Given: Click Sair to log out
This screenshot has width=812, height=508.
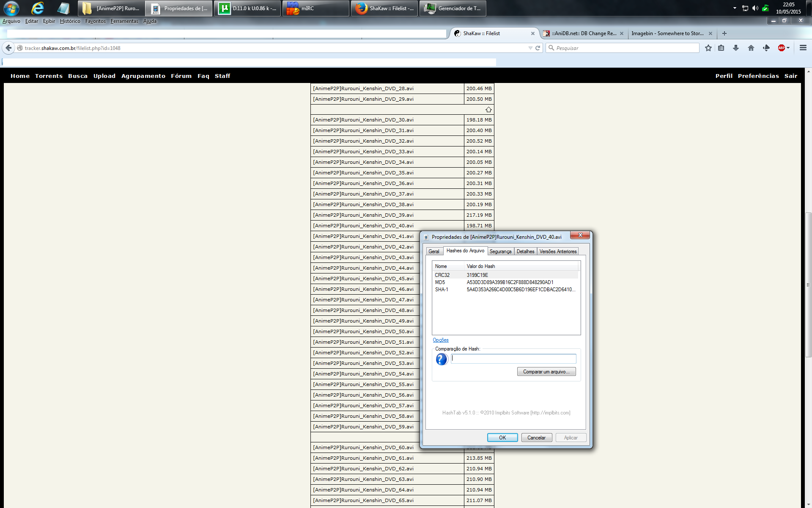Looking at the screenshot, I should (x=791, y=76).
